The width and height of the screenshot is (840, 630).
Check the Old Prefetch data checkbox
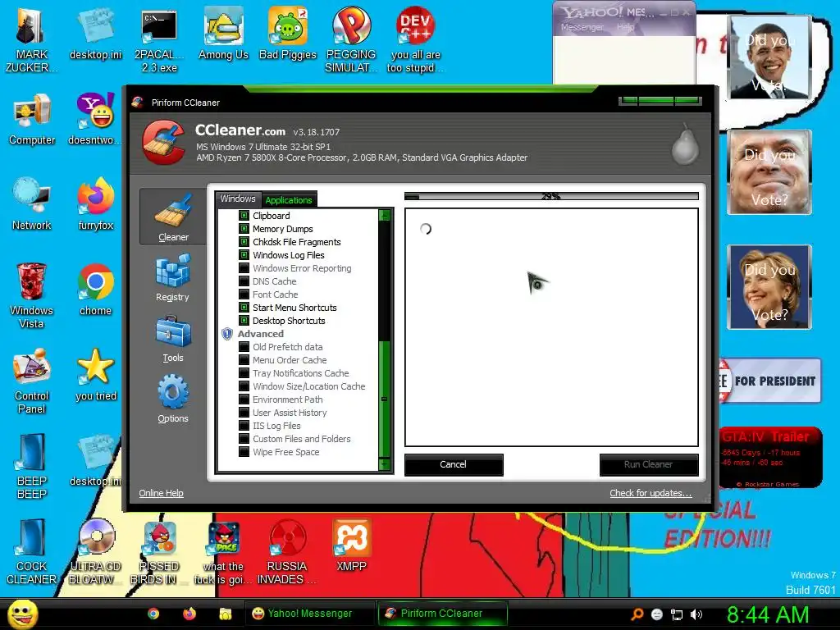coord(244,347)
